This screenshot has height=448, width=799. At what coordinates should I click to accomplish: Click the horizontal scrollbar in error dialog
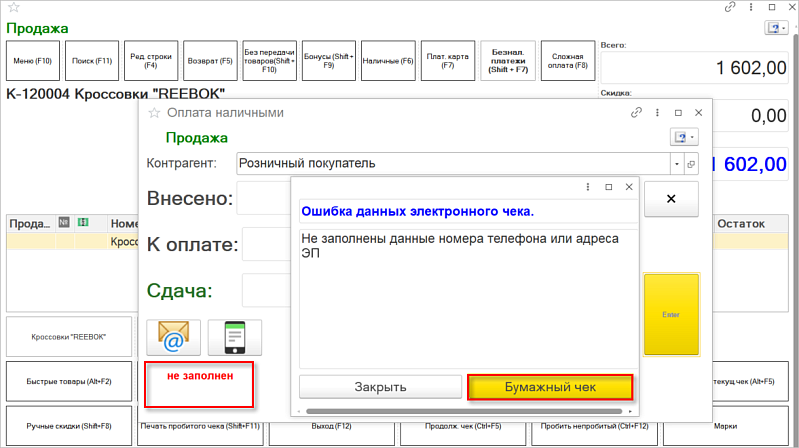click(x=460, y=410)
